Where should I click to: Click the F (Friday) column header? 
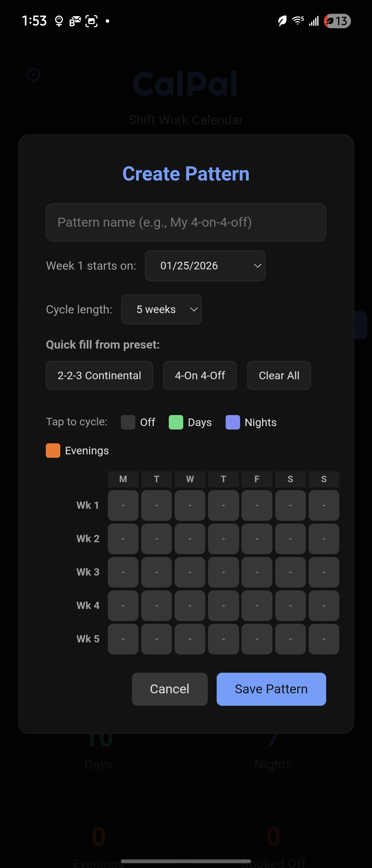click(257, 479)
